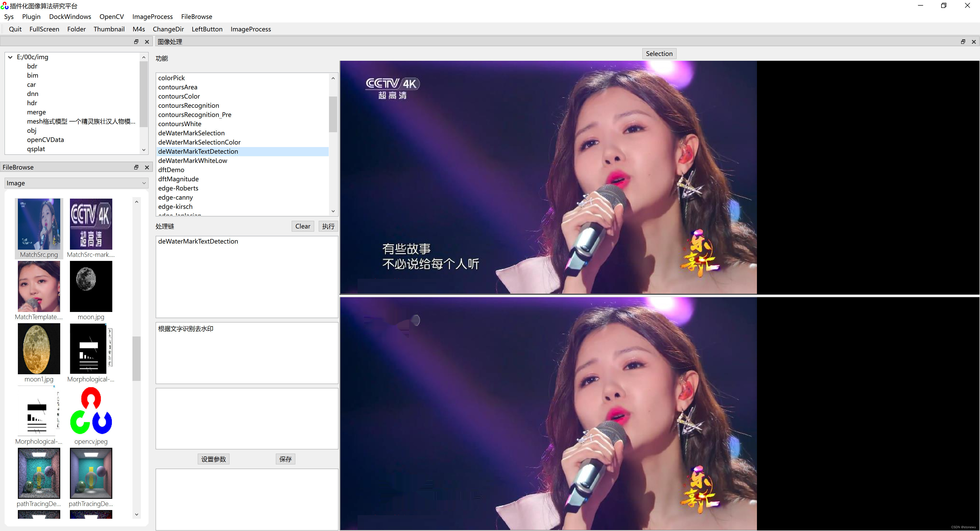Click the 执行 execute button
980x531 pixels.
click(x=327, y=226)
